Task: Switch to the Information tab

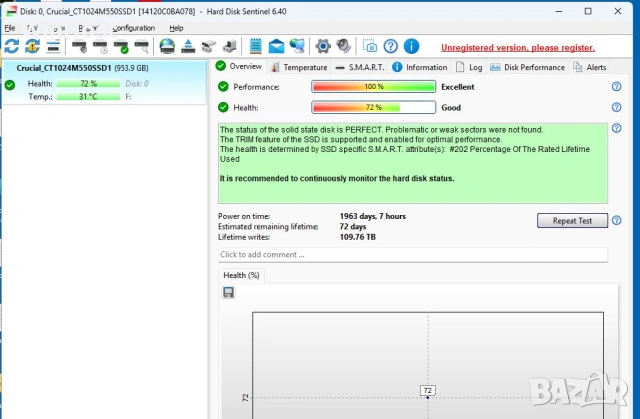Action: tap(420, 67)
